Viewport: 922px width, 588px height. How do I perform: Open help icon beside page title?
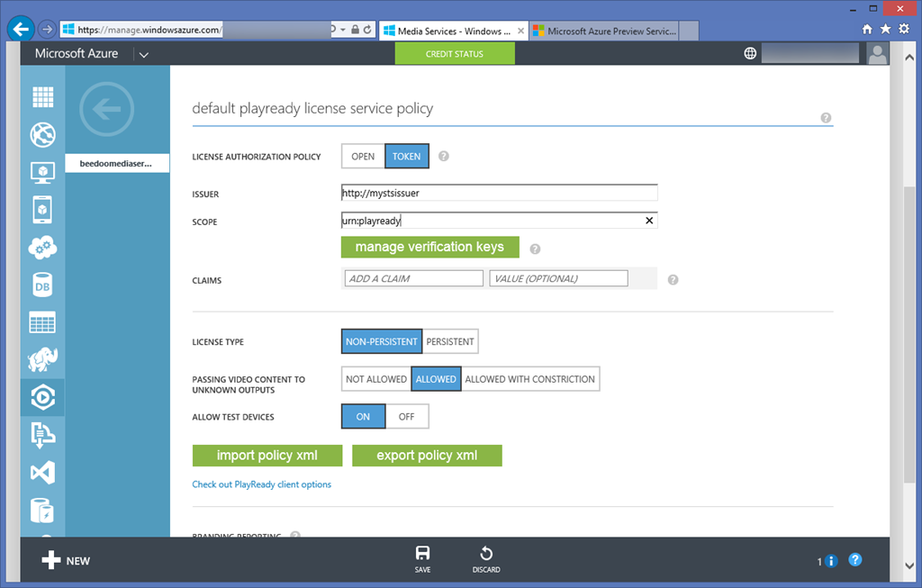(827, 118)
